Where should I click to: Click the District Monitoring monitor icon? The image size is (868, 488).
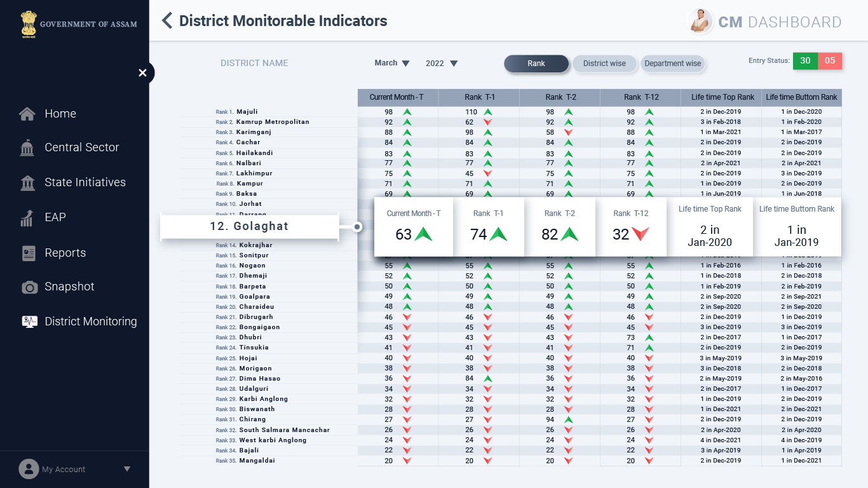click(29, 322)
